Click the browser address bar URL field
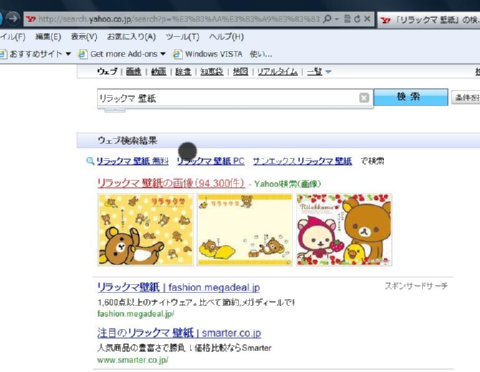Screen dimensions: 480x372 (179, 19)
